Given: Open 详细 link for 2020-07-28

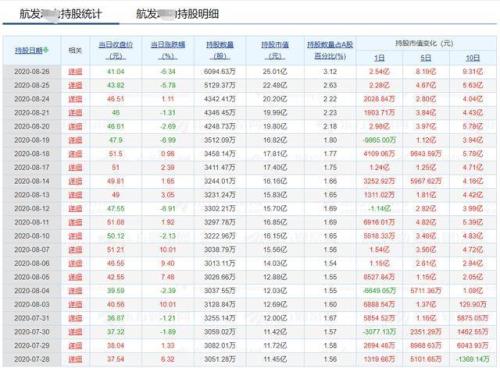Looking at the screenshot, I should pyautogui.click(x=75, y=359).
